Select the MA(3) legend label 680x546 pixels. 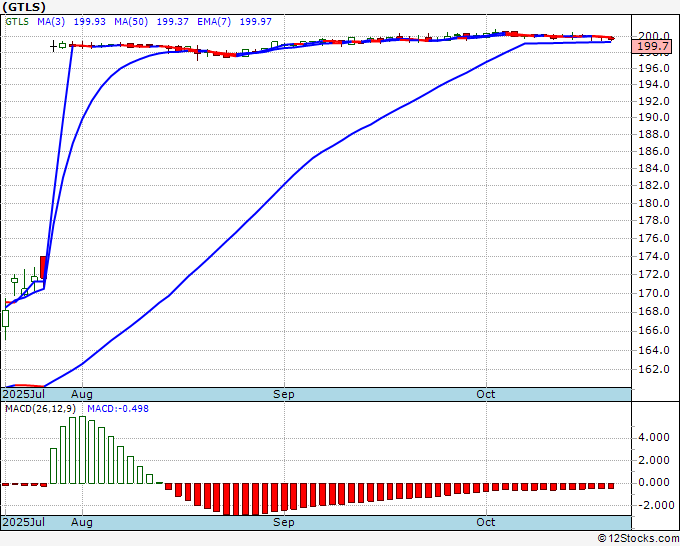[x=51, y=22]
